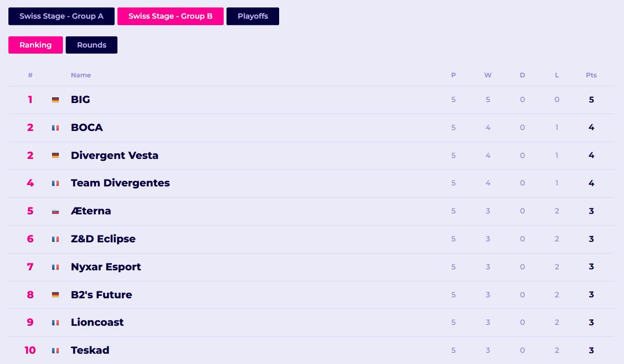Screen dimensions: 624x364
Task: Click rank number 4 for Team Divergentes
Action: (x=30, y=183)
